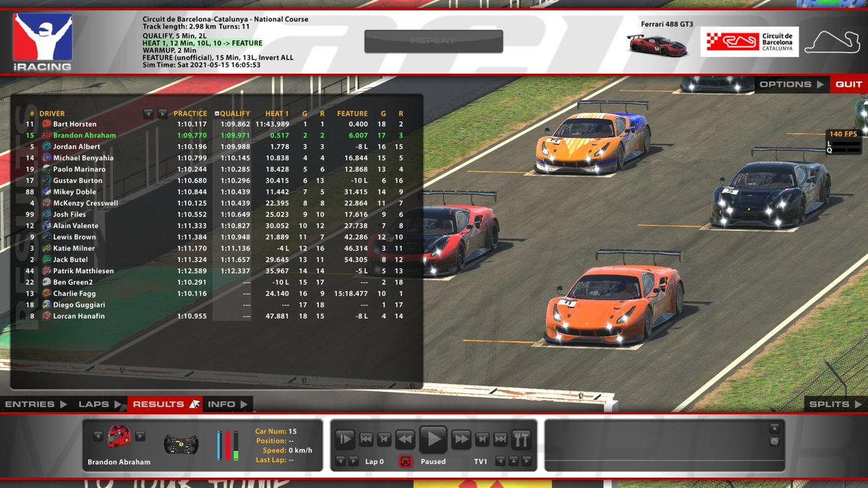The height and width of the screenshot is (488, 868).
Task: Page results columns left with header arrow
Action: (x=148, y=114)
